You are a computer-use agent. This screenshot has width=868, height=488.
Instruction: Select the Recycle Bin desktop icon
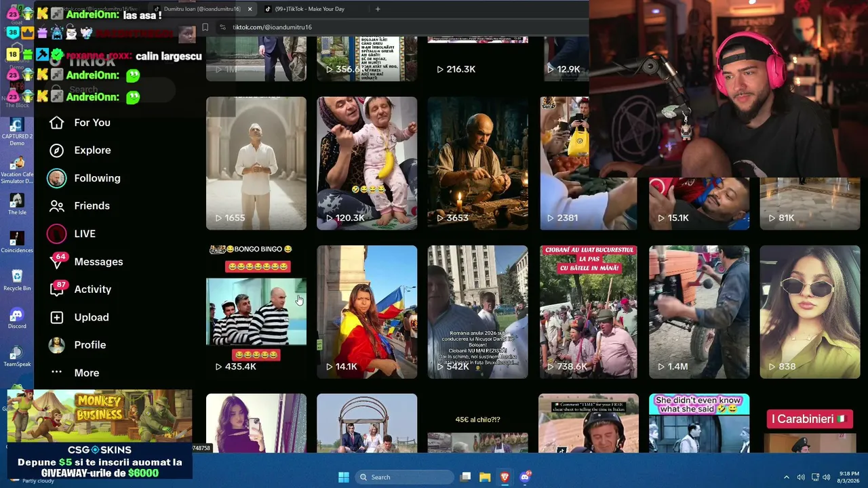[x=17, y=281]
